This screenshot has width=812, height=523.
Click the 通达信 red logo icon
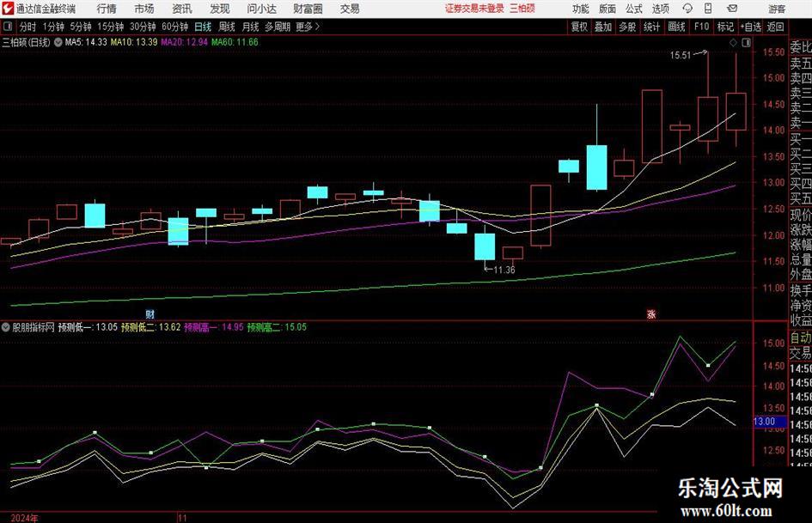coord(9,9)
